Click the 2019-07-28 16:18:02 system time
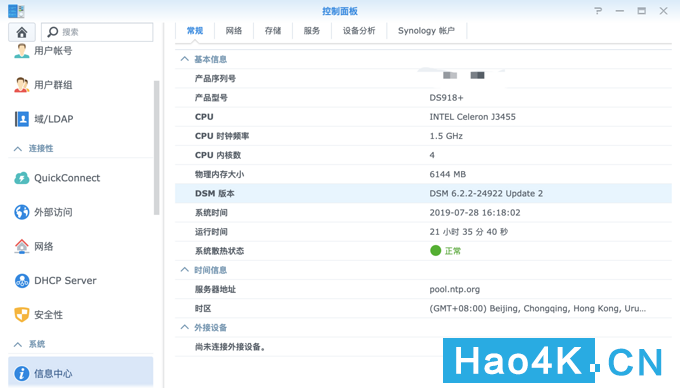This screenshot has width=680, height=388. coord(475,212)
